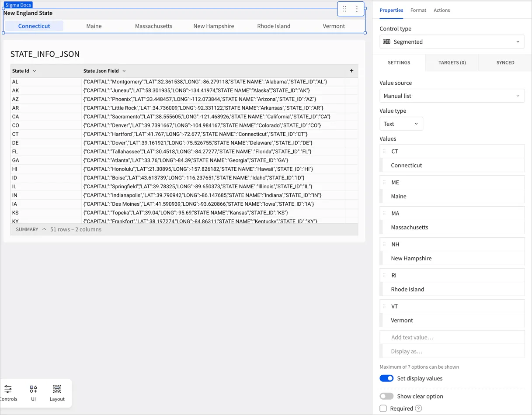Expand the SUMMARY bar chevron
The width and height of the screenshot is (532, 415).
(x=44, y=229)
